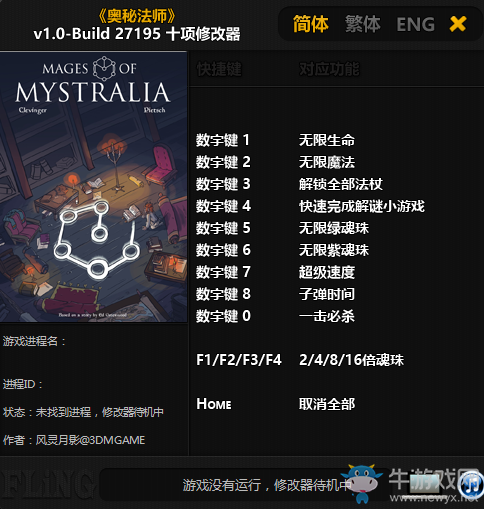Viewport: 484px width, 509px height.
Task: Toggle 无限生命 cheat option
Action: click(327, 140)
